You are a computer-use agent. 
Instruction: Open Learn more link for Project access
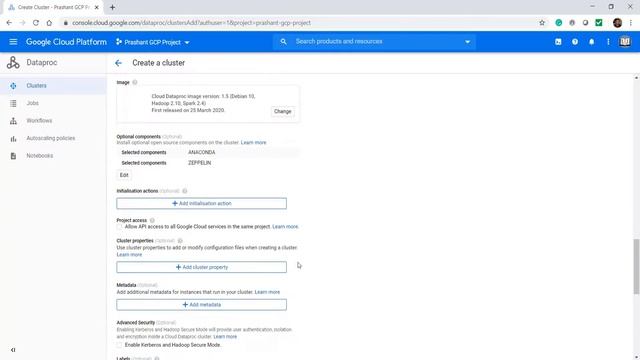285,227
